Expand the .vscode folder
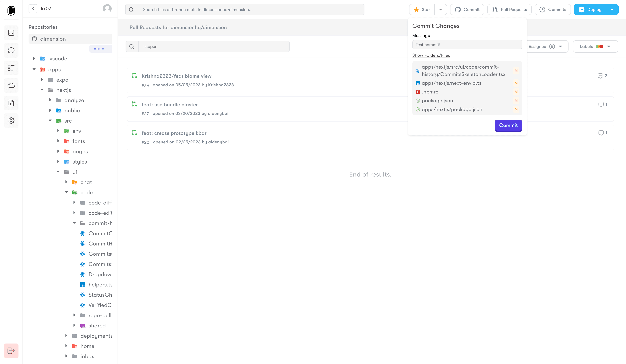The height and width of the screenshot is (364, 626). [34, 58]
